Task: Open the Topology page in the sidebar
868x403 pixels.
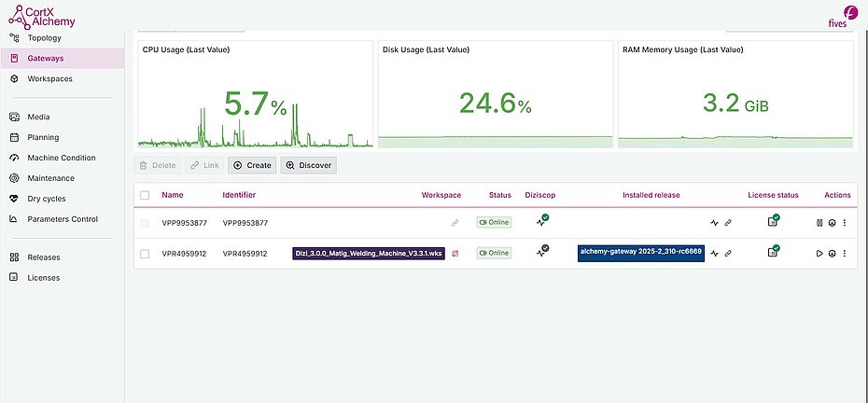Action: 44,38
